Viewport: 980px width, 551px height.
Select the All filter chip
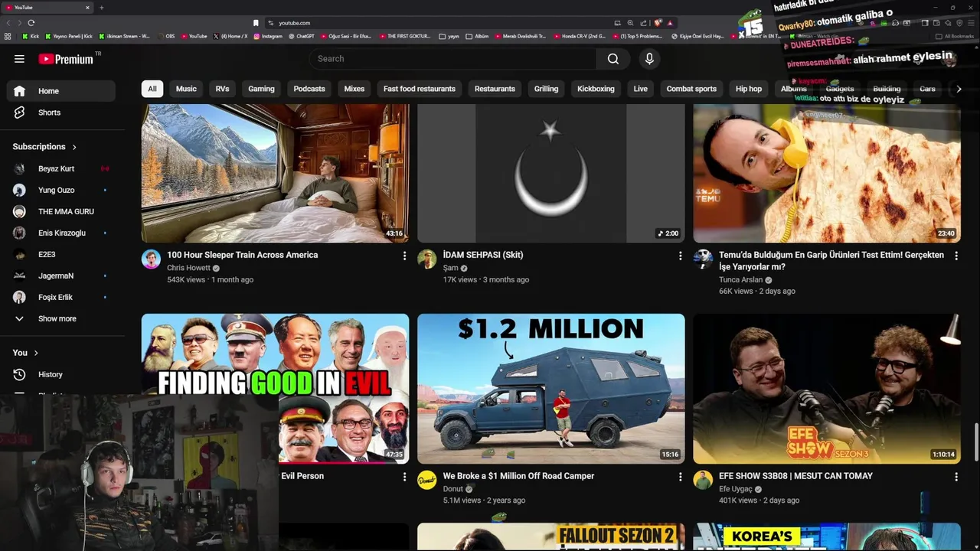(x=152, y=89)
